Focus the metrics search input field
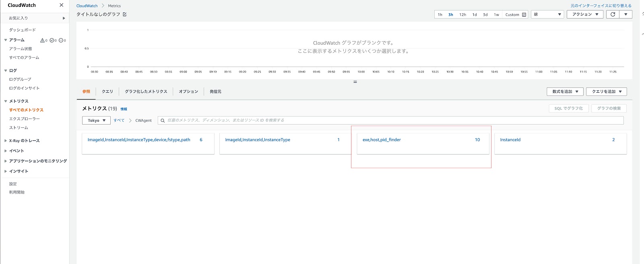This screenshot has height=264, width=644. pos(390,121)
